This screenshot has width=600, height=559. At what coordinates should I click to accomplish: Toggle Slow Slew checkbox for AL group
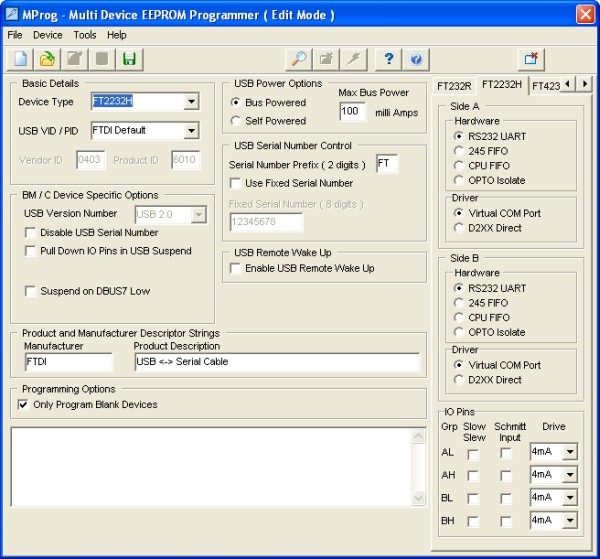click(473, 454)
